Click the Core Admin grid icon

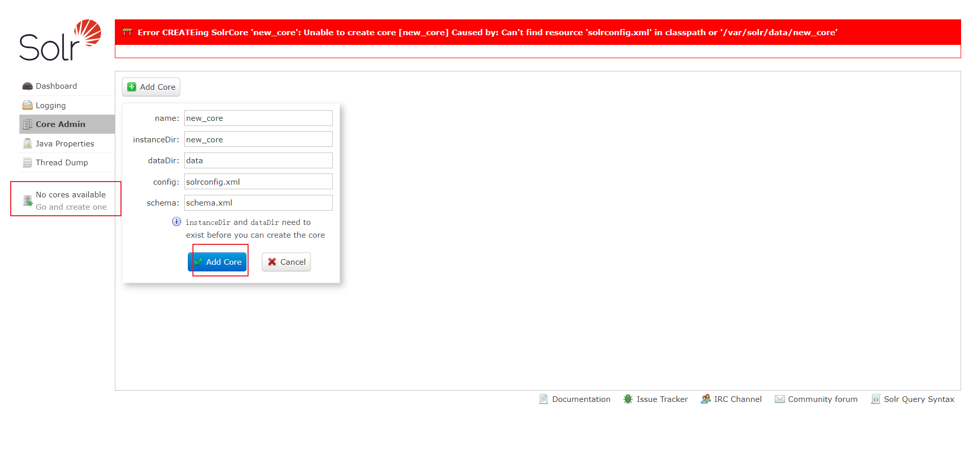[x=28, y=124]
